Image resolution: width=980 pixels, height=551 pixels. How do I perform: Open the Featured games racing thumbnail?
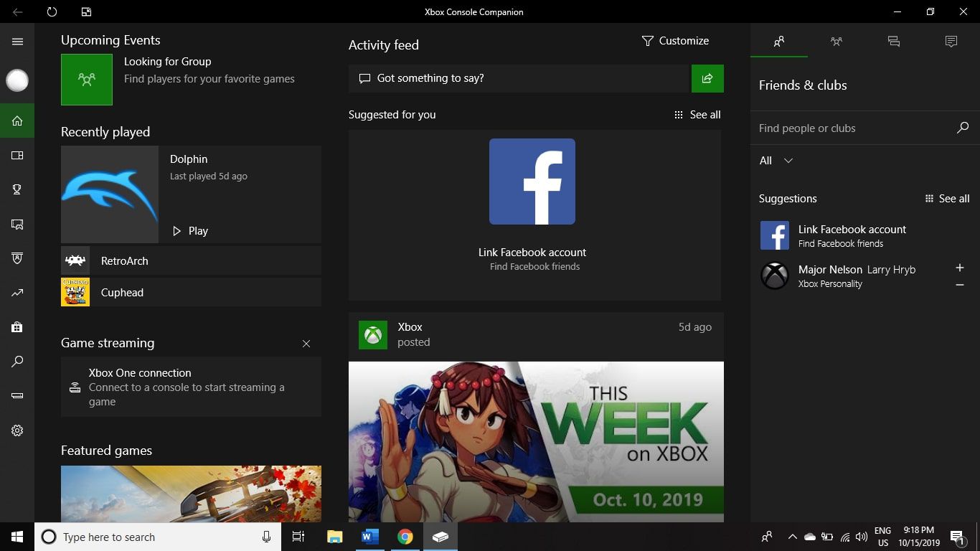point(191,494)
